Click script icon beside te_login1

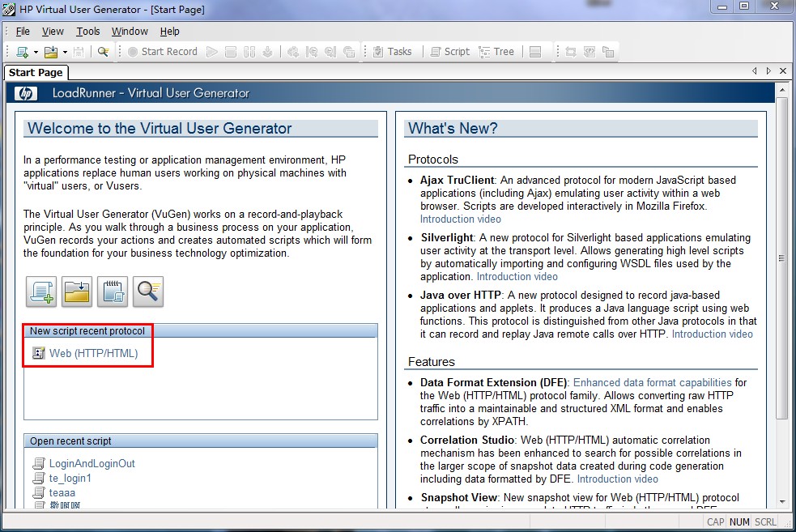point(39,479)
